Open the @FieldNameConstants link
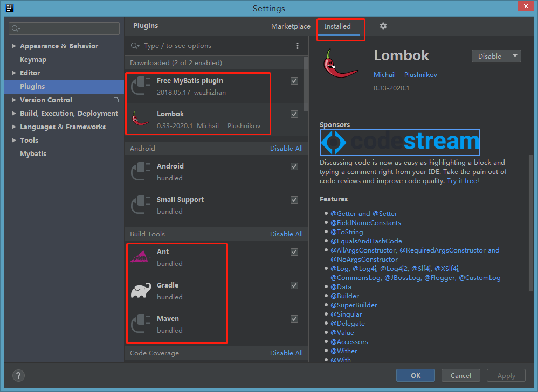 click(x=365, y=223)
